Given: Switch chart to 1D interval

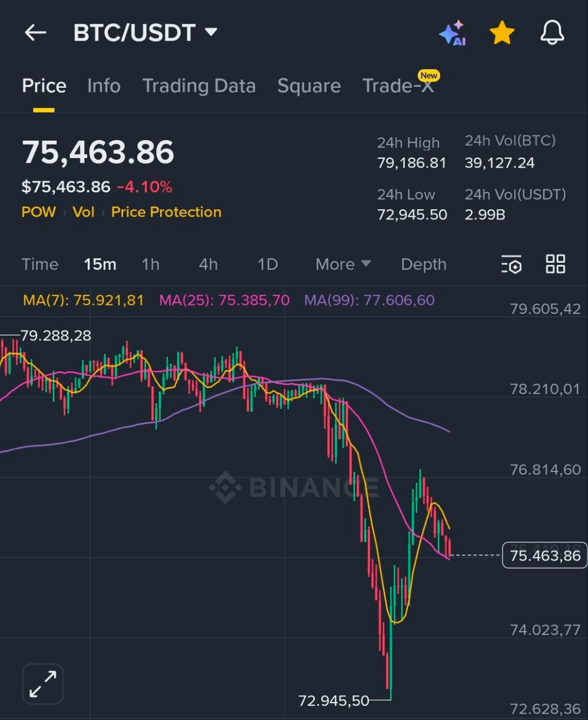Looking at the screenshot, I should [x=268, y=264].
